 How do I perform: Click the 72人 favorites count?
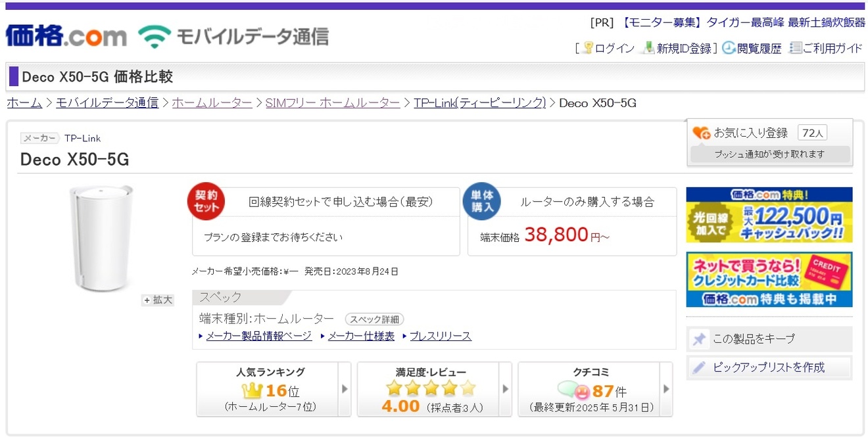[813, 133]
